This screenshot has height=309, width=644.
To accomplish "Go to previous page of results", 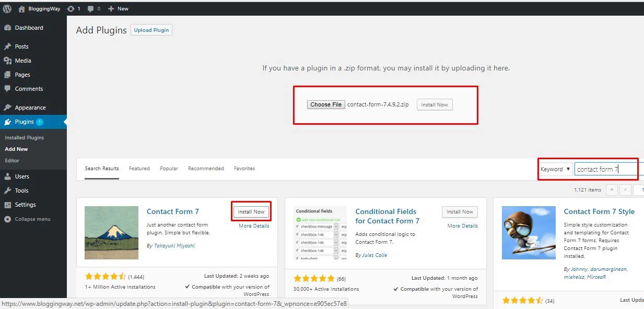I will pyautogui.click(x=625, y=190).
